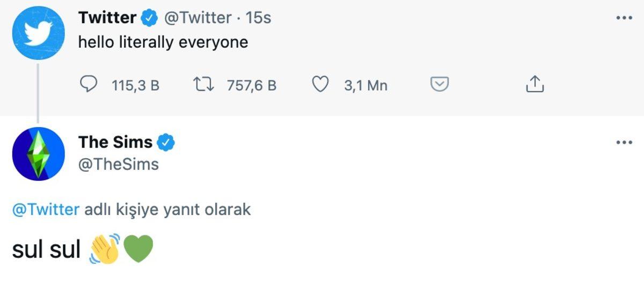Click The Sims display name
The width and height of the screenshot is (644, 281).
click(115, 142)
